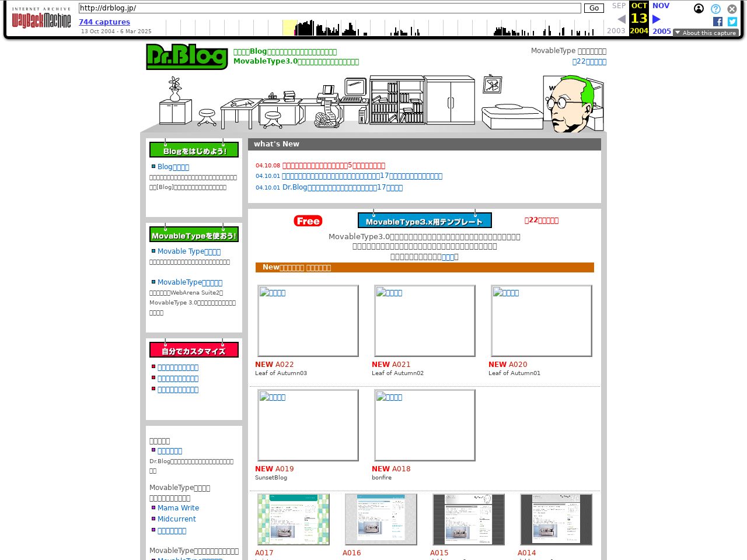The width and height of the screenshot is (747, 560).
Task: Select NOV month in capture navigation
Action: 661,6
